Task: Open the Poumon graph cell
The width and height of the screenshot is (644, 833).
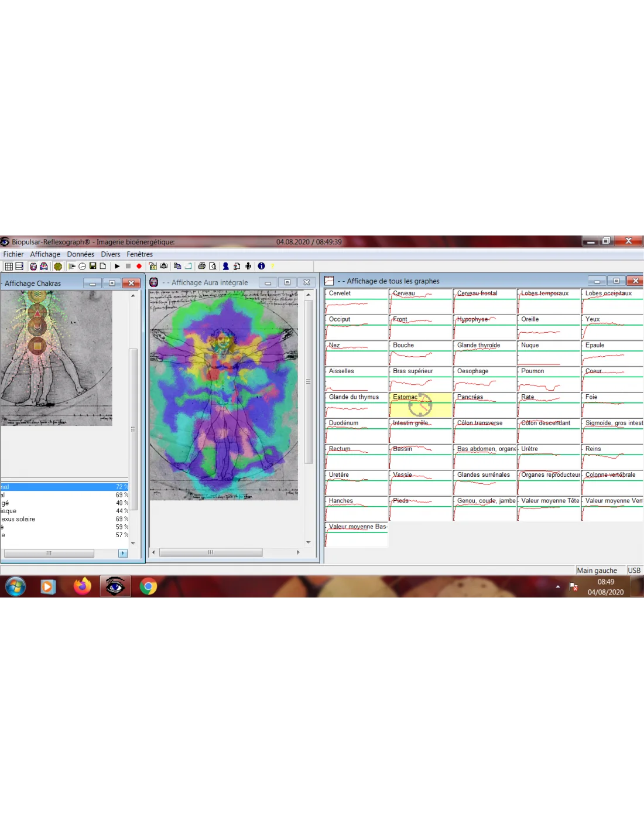Action: pos(549,379)
